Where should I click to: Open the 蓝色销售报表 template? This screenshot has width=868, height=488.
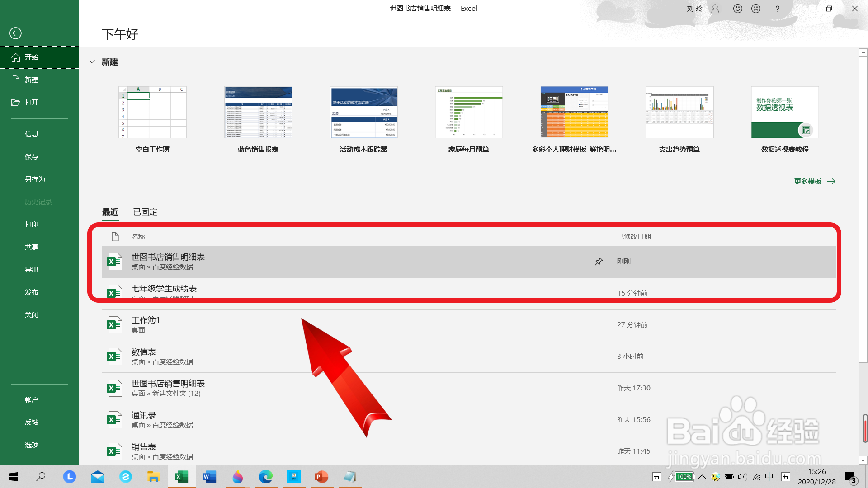click(258, 113)
